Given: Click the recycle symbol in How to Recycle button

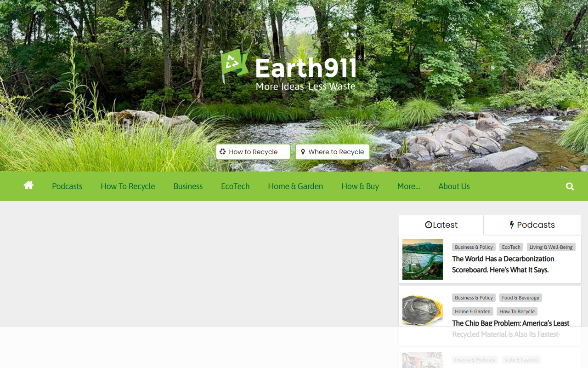Looking at the screenshot, I should (x=223, y=152).
